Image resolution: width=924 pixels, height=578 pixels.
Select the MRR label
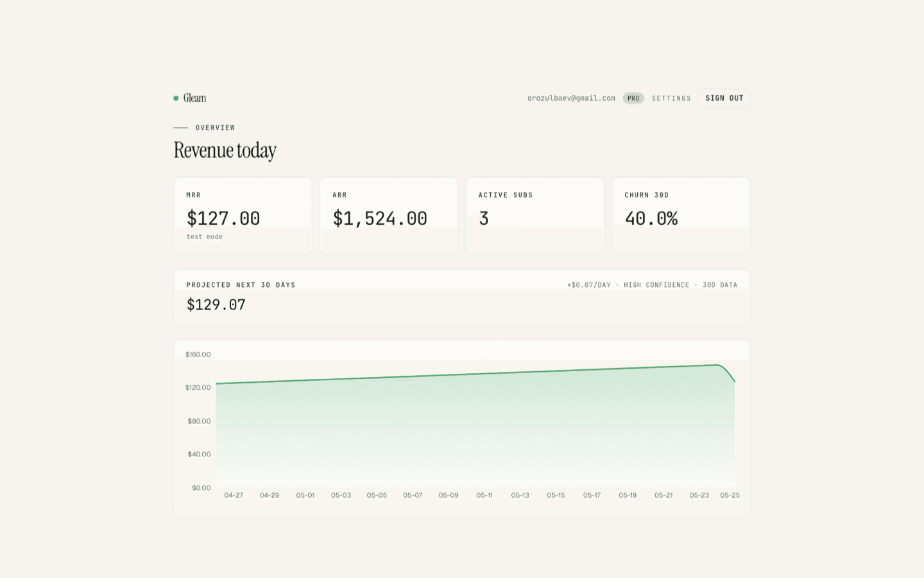[194, 195]
